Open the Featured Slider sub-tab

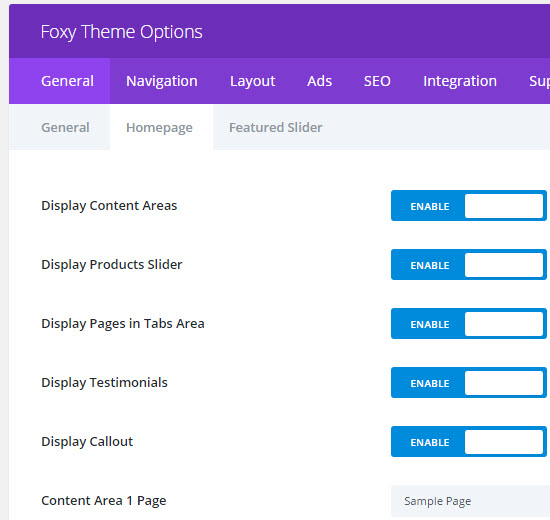click(x=276, y=127)
